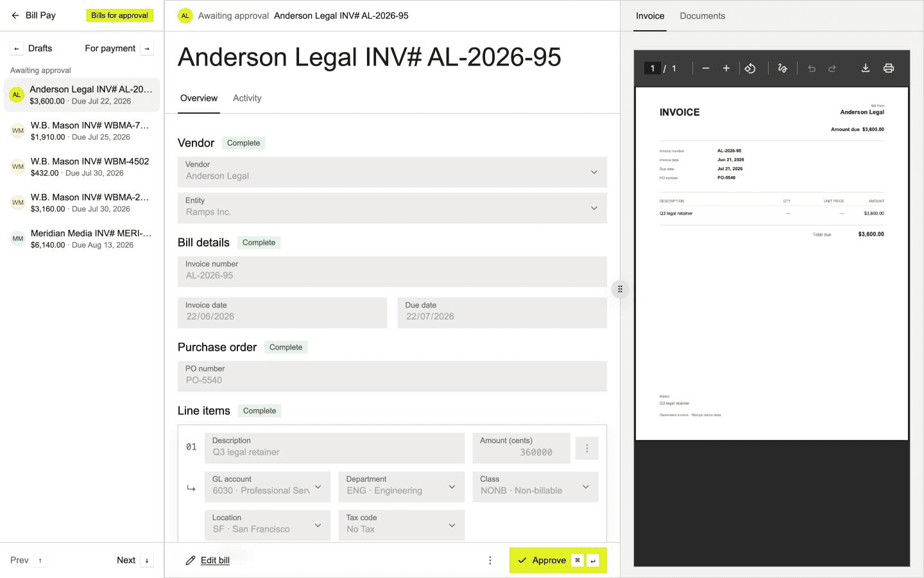Open the $1,910.00 W.B. Mason bill
The height and width of the screenshot is (578, 924).
pos(82,131)
